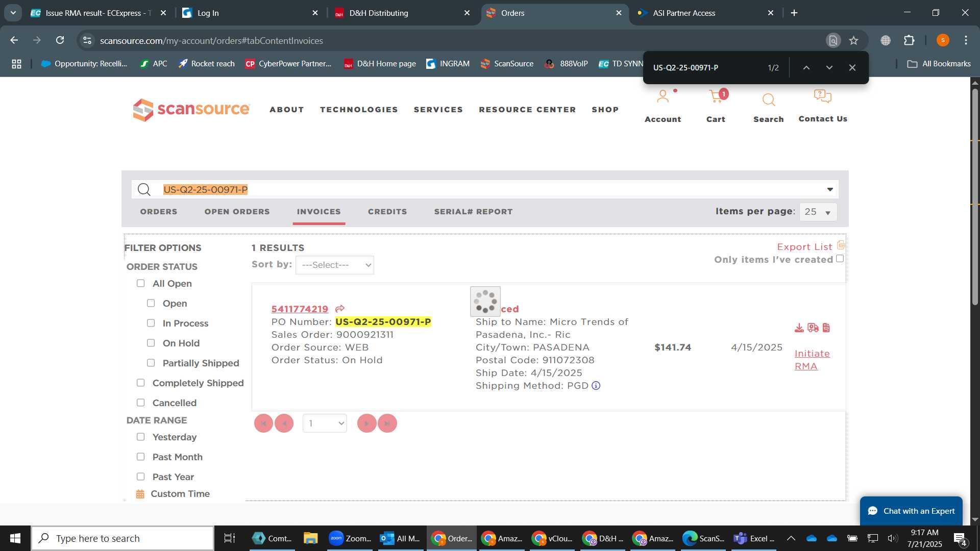This screenshot has height=551, width=980.
Task: Open the Items per page dropdown
Action: pyautogui.click(x=818, y=212)
